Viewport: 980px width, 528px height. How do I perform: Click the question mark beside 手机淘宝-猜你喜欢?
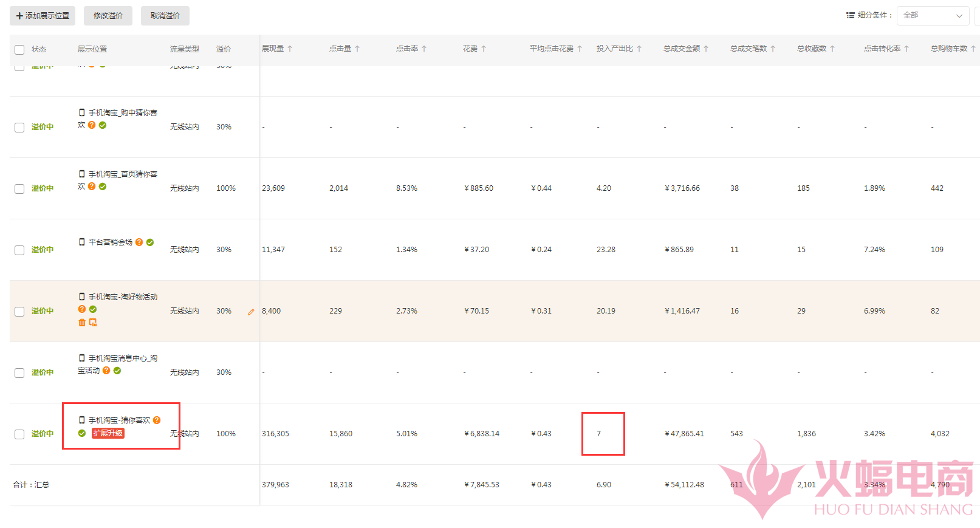[157, 420]
